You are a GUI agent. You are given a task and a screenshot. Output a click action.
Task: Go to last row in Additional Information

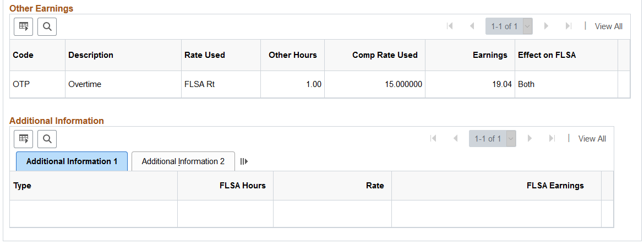[552, 139]
